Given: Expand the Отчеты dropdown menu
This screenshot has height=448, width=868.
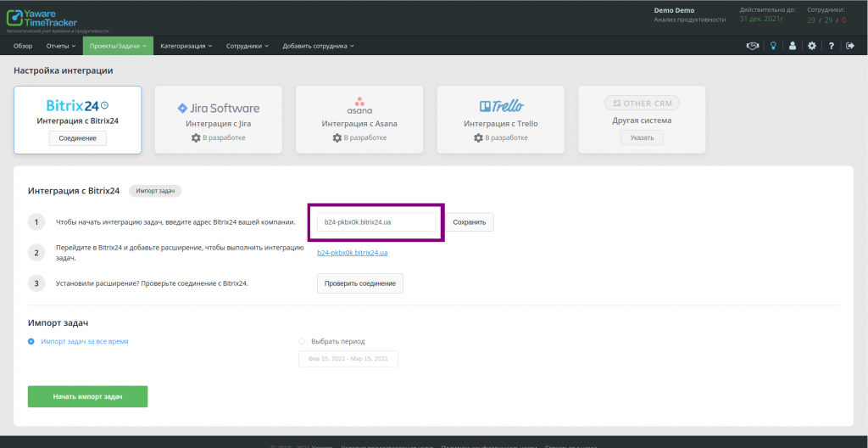Looking at the screenshot, I should tap(61, 46).
